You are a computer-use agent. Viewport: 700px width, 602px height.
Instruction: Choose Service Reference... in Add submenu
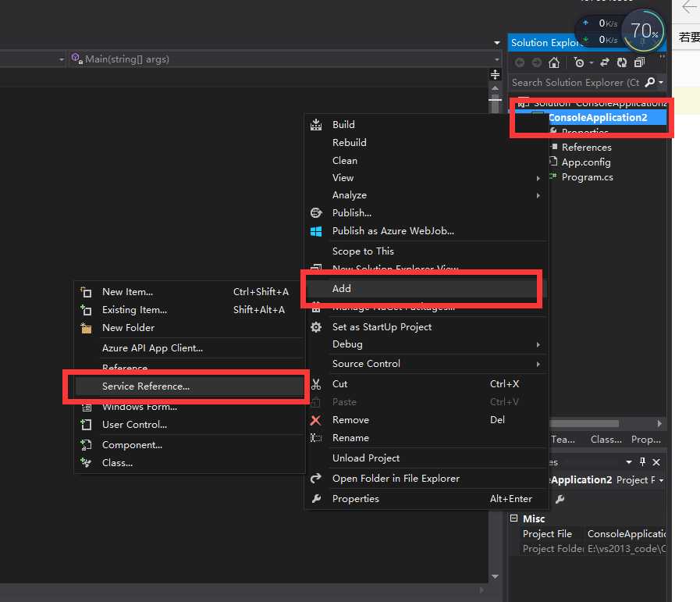tap(190, 386)
